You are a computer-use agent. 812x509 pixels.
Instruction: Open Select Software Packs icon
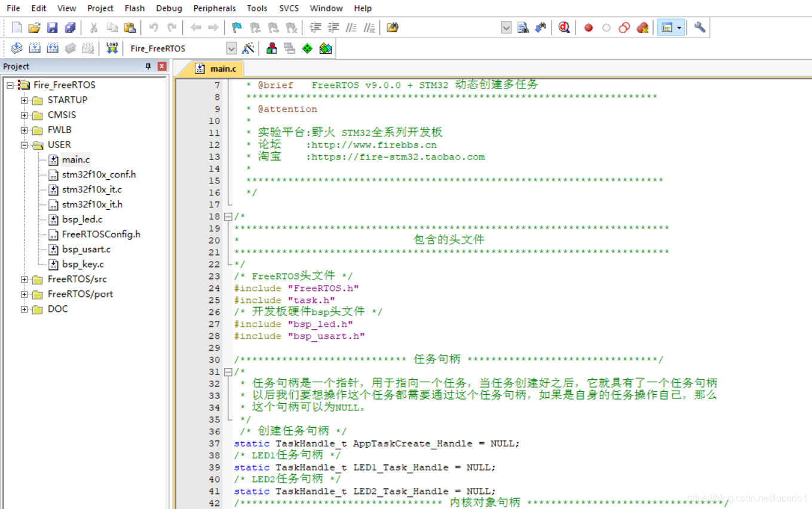point(326,48)
